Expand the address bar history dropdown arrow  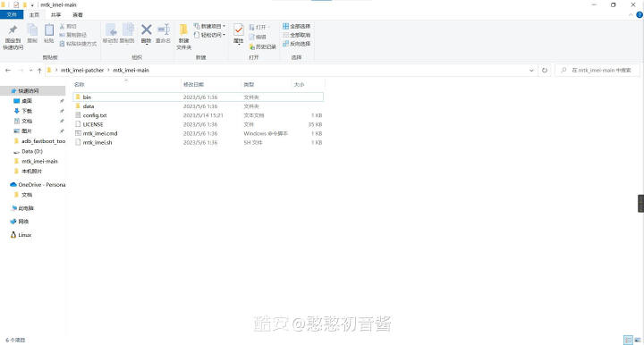[531, 70]
